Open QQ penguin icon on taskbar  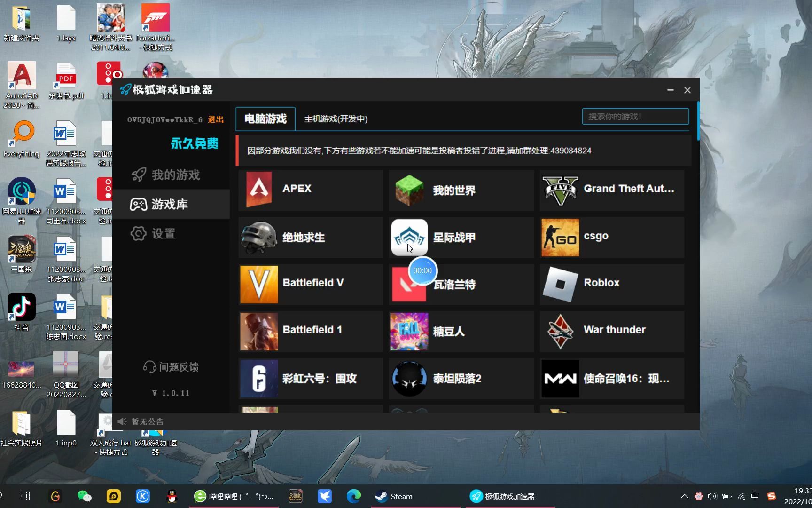[172, 496]
